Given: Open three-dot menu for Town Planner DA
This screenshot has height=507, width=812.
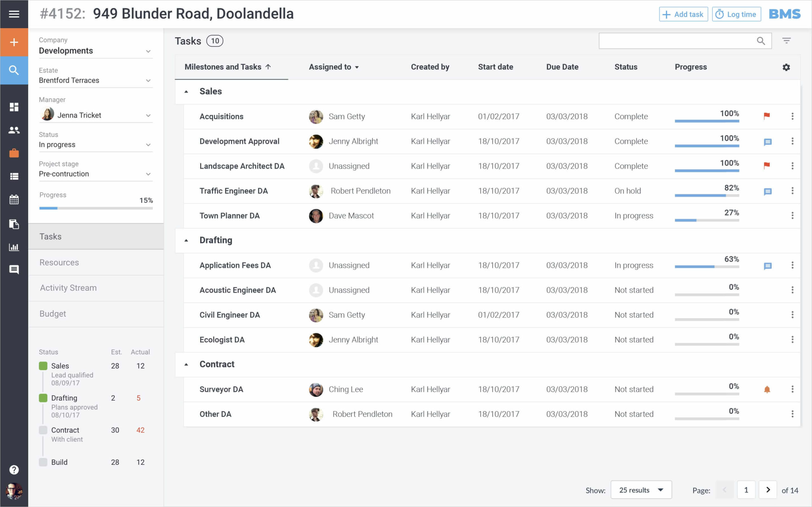Looking at the screenshot, I should 792,215.
